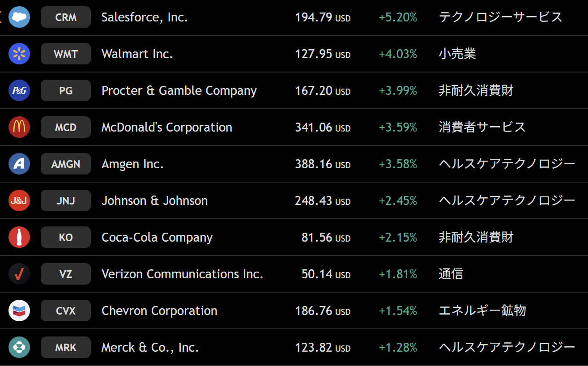
Task: Click the Johnson & Johnson logo icon
Action: click(19, 201)
